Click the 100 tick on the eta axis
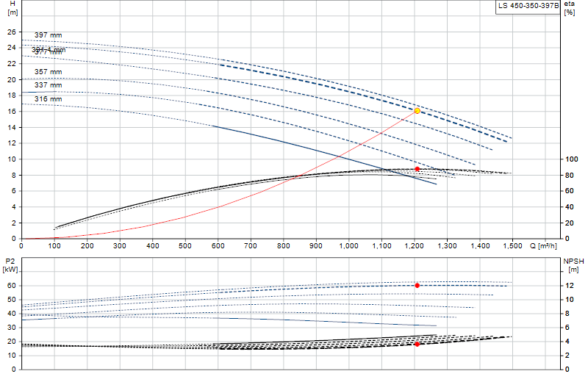The width and height of the screenshot is (588, 382). (572, 159)
